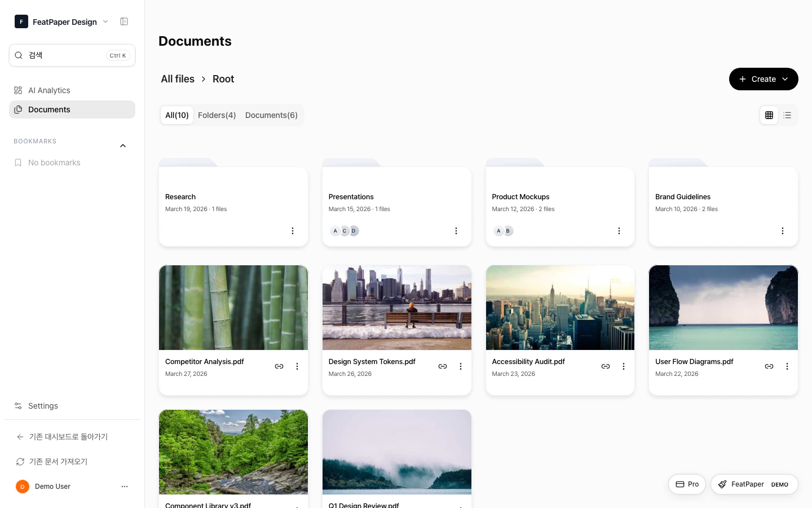
Task: Click the Pro plan button
Action: click(x=687, y=484)
